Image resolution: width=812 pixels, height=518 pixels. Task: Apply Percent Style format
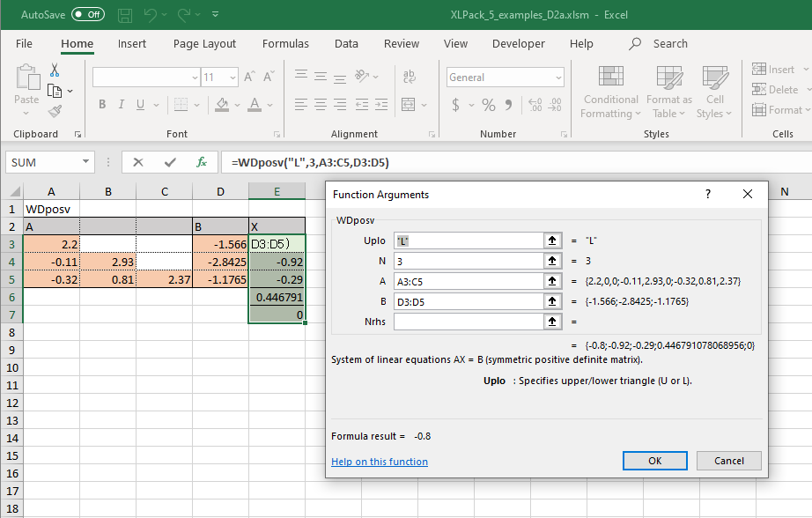pos(488,105)
